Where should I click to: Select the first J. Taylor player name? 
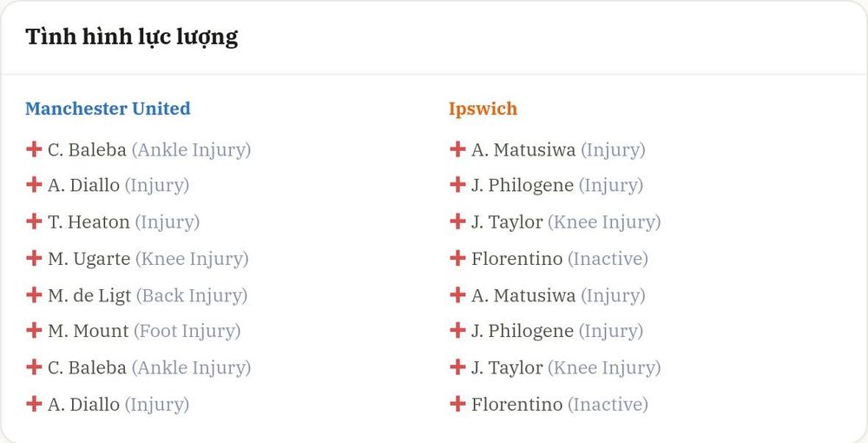[507, 222]
